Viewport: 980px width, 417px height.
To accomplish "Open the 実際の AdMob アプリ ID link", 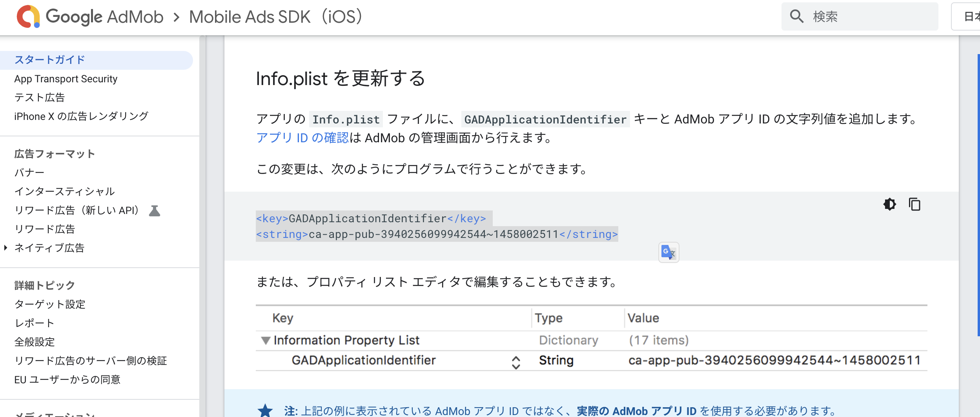I will pyautogui.click(x=636, y=411).
